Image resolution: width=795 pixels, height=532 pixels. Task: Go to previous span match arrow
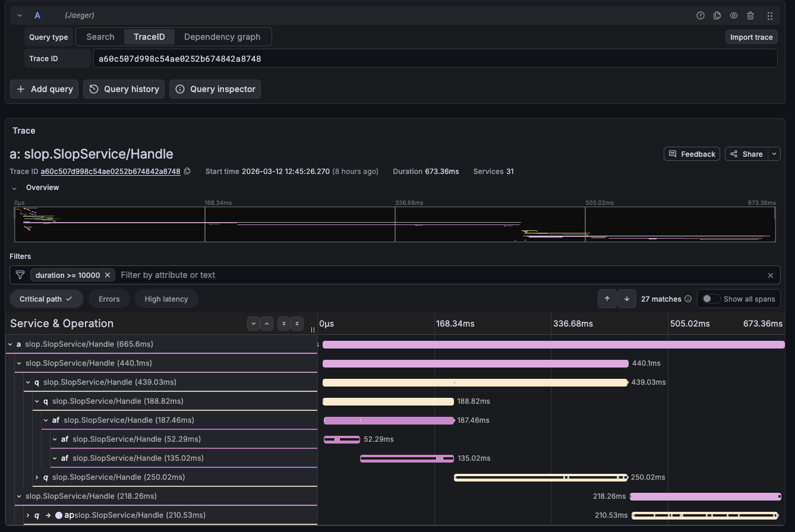pyautogui.click(x=607, y=299)
